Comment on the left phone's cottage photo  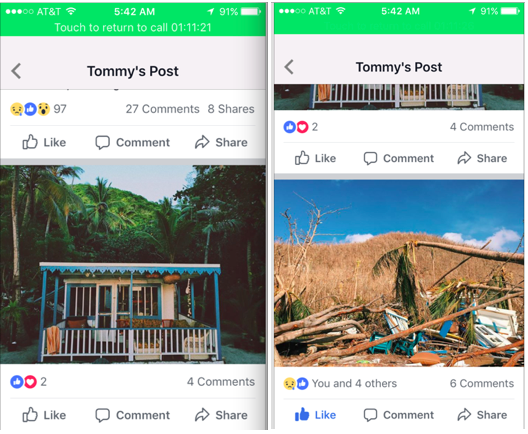(x=132, y=415)
